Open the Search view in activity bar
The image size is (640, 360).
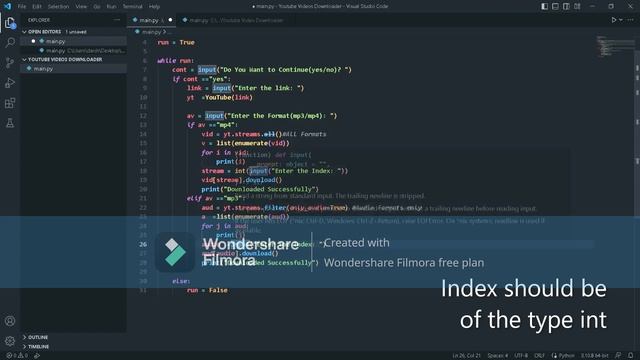pos(10,42)
